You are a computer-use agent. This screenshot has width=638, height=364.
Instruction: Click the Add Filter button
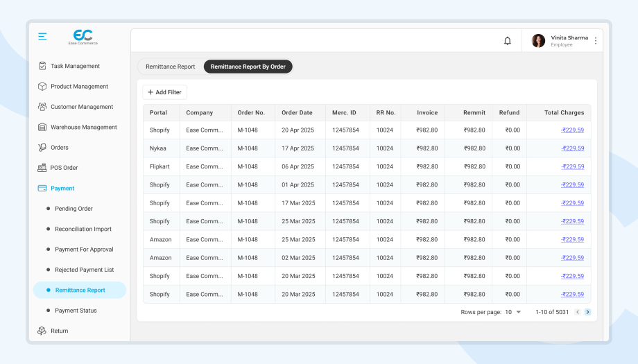164,92
